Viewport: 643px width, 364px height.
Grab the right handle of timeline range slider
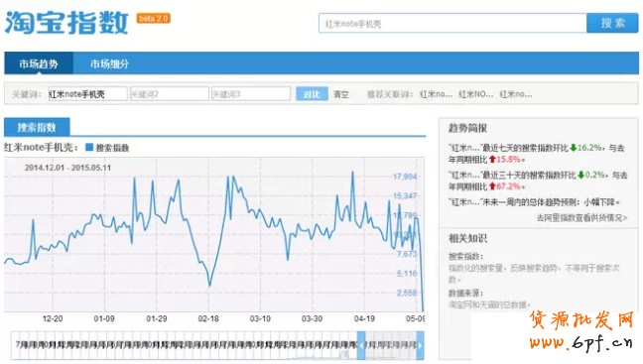(x=420, y=345)
